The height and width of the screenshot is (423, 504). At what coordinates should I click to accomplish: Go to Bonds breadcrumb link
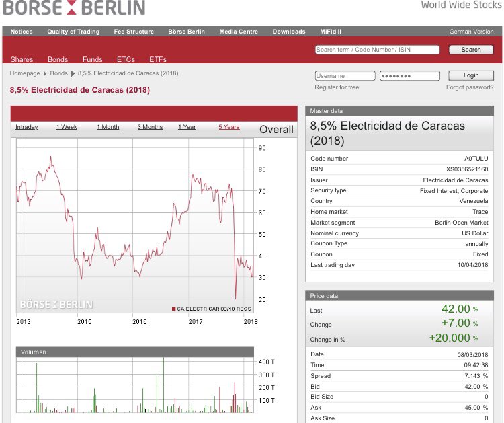[x=59, y=73]
